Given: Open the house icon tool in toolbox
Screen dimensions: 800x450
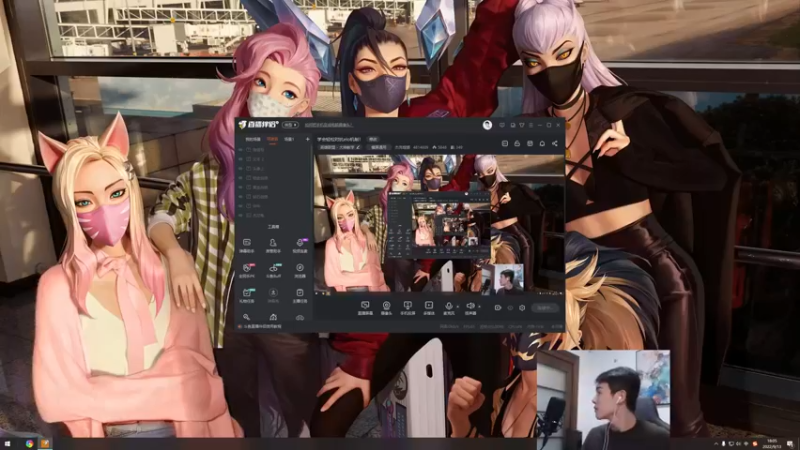Looking at the screenshot, I should 273,317.
